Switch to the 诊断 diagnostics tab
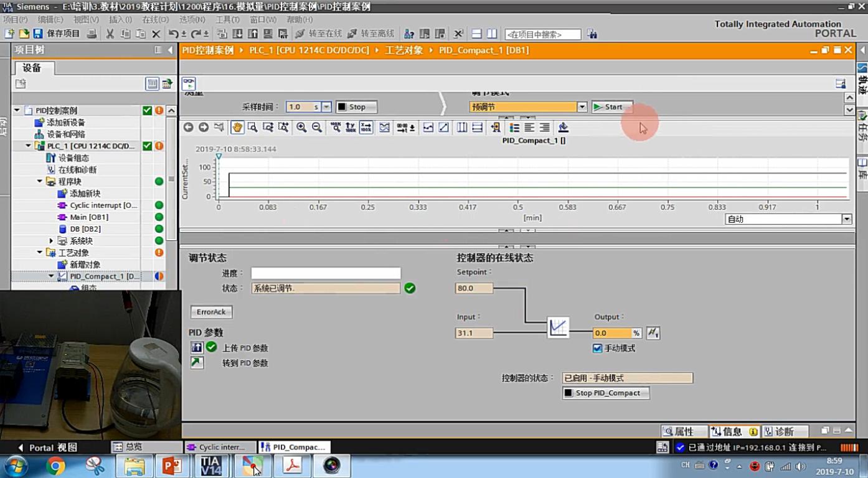Image resolution: width=868 pixels, height=478 pixels. 785,431
